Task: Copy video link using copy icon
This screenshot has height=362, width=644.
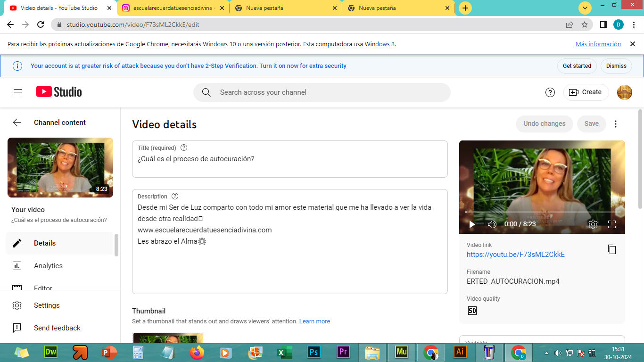Action: click(x=611, y=249)
